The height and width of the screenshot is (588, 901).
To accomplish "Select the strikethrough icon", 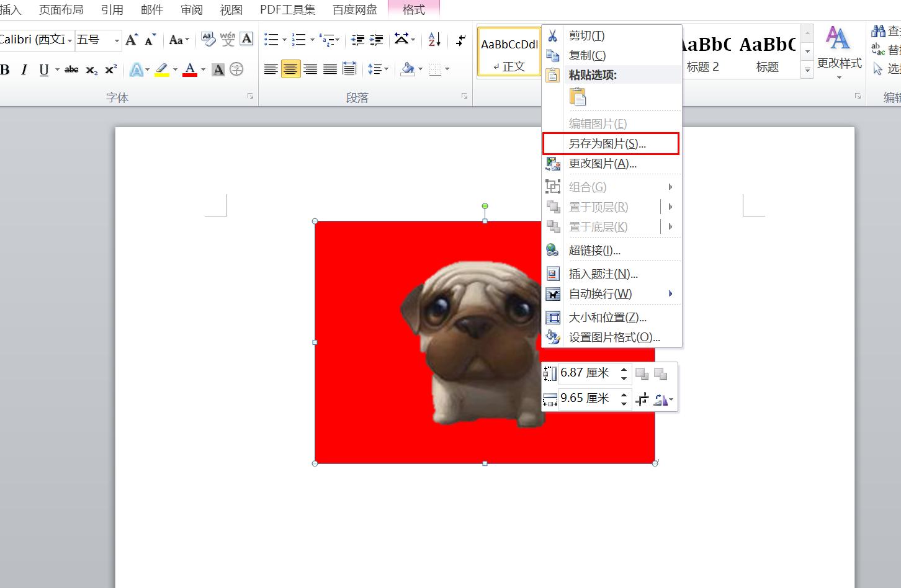I will coord(71,70).
